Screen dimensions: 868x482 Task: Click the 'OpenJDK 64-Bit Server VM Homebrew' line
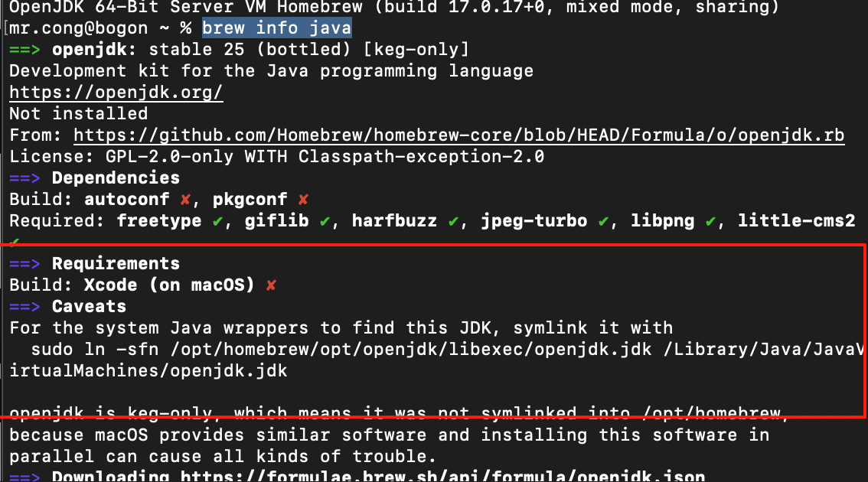coord(394,7)
